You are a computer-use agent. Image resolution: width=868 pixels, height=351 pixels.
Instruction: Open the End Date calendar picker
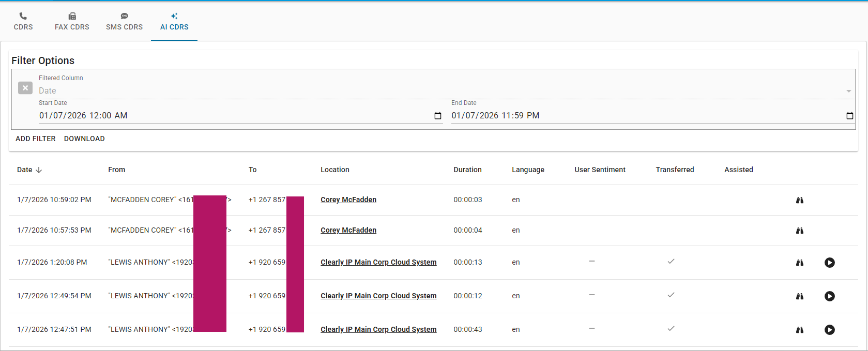(849, 116)
